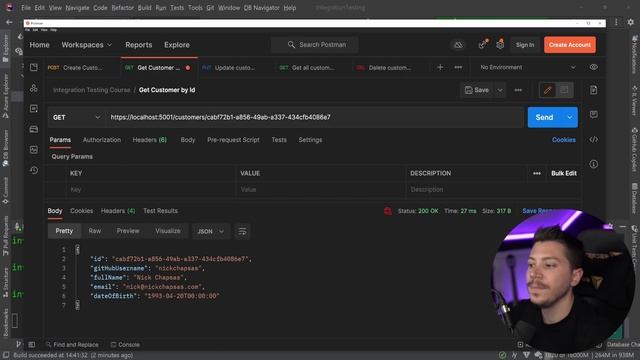
Task: Click the Send button
Action: pos(544,118)
